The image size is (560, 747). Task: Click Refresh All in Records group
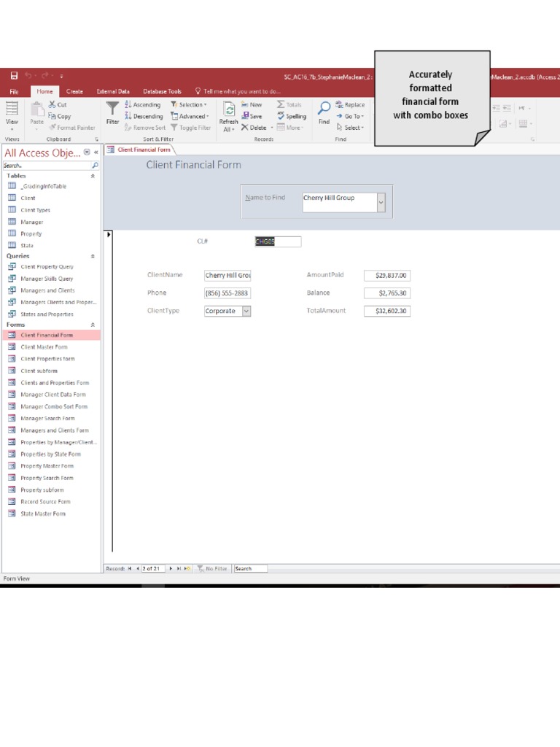pos(229,117)
